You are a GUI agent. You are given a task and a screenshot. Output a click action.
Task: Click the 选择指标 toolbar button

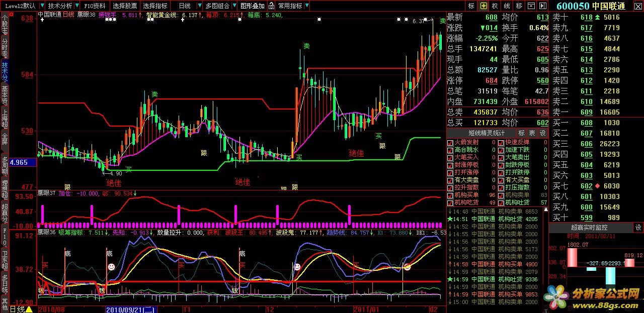[155, 6]
